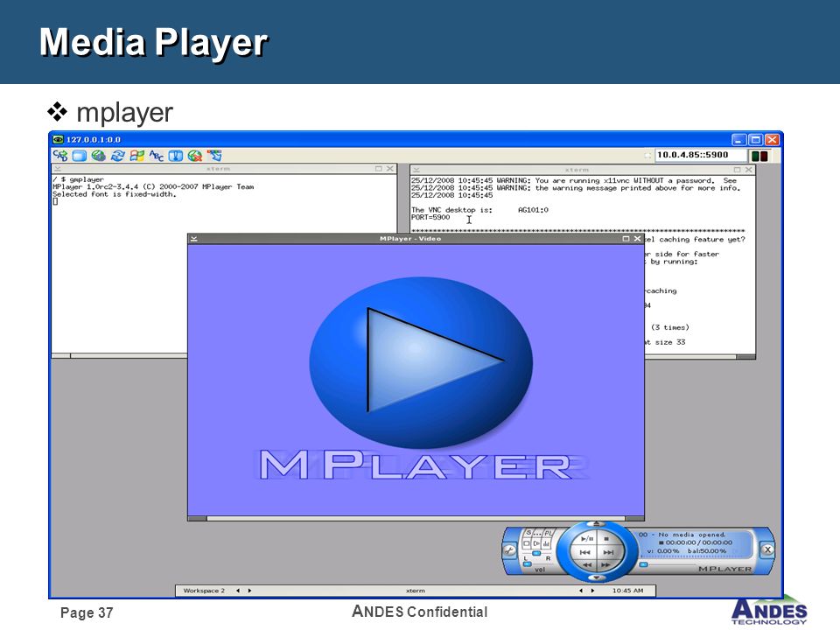
Task: Send Ctrl-Alt-Del via the CAD toolbar icon
Action: point(60,156)
